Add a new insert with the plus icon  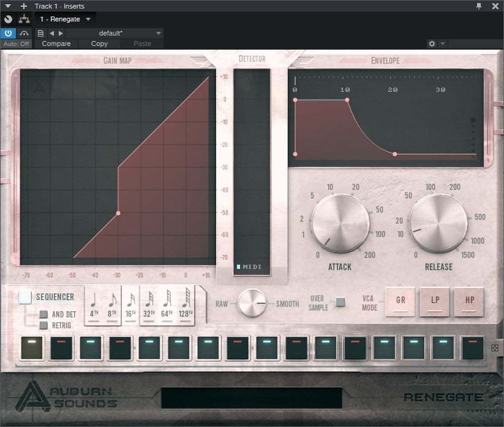[23, 6]
